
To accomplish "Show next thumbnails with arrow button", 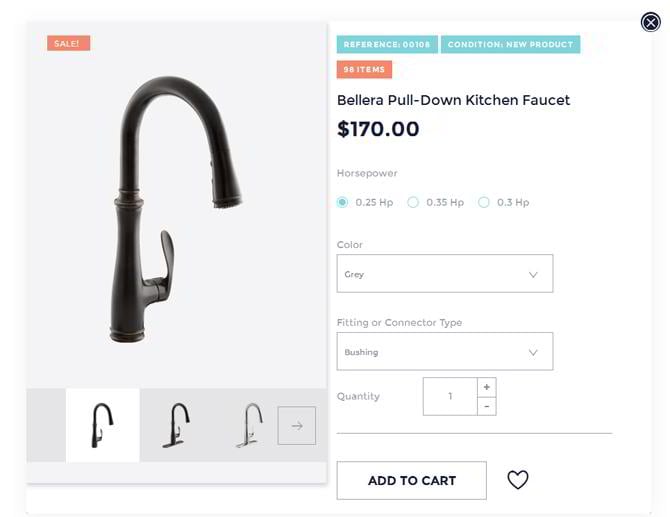I will 297,426.
